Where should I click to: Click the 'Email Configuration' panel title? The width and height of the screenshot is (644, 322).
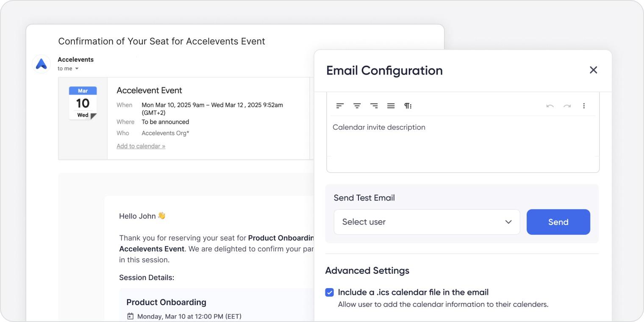point(384,70)
